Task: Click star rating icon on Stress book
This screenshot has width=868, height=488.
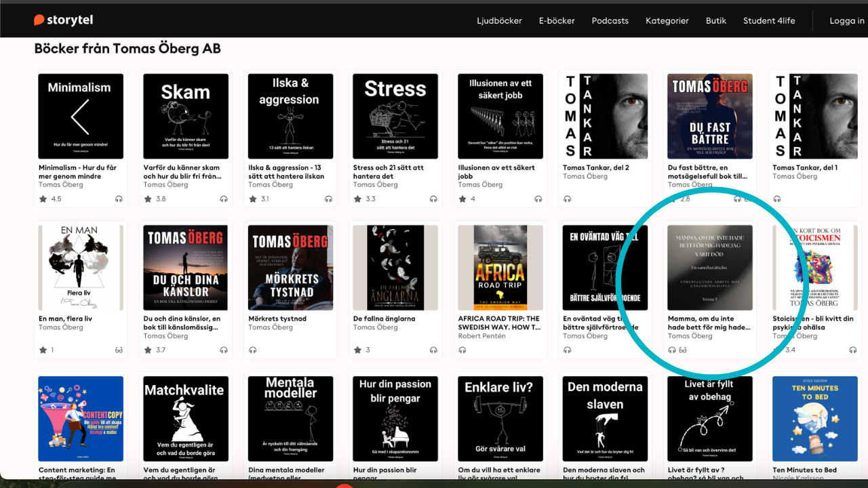Action: click(x=357, y=199)
